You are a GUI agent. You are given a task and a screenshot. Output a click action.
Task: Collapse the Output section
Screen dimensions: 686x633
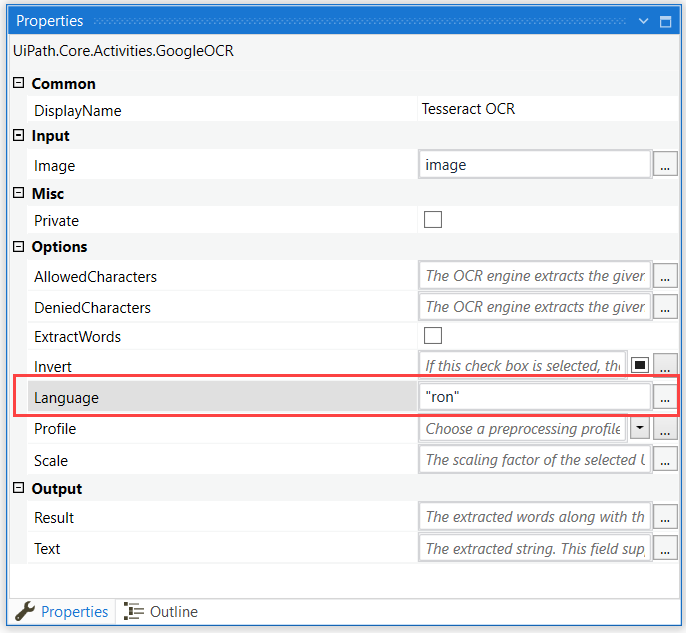[x=18, y=488]
